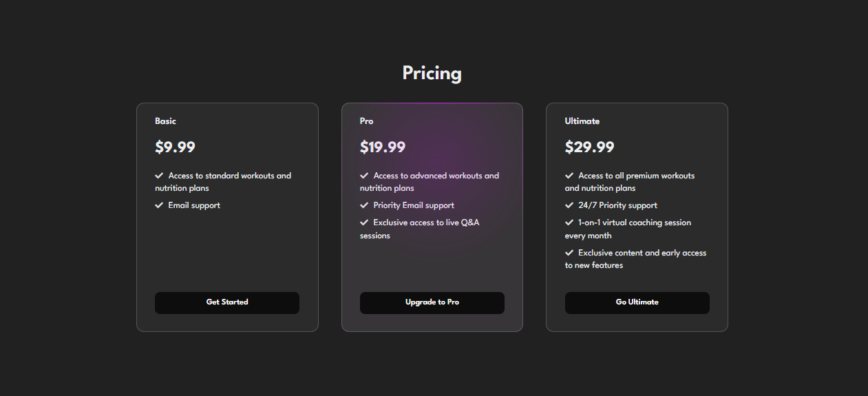This screenshot has height=396, width=868.
Task: Click checkmark beside all premium workouts
Action: (569, 176)
